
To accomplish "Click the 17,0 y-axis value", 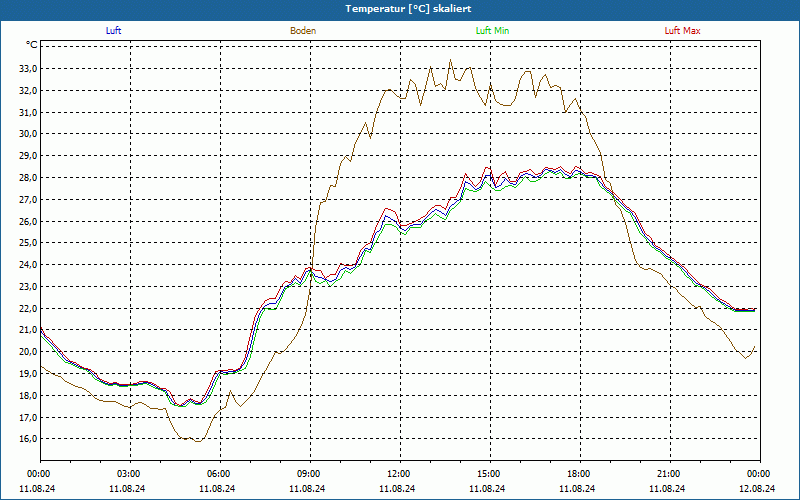I will pyautogui.click(x=27, y=417).
